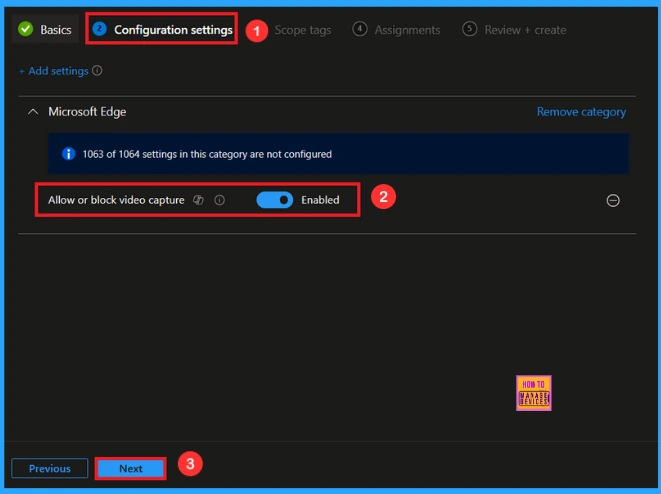
Task: Remove the video capture setting with minus icon
Action: click(613, 200)
